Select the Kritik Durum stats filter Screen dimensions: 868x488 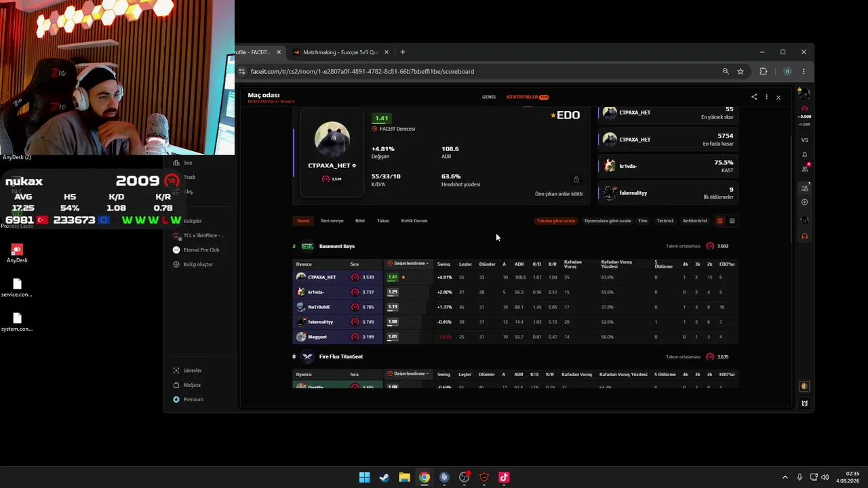414,220
